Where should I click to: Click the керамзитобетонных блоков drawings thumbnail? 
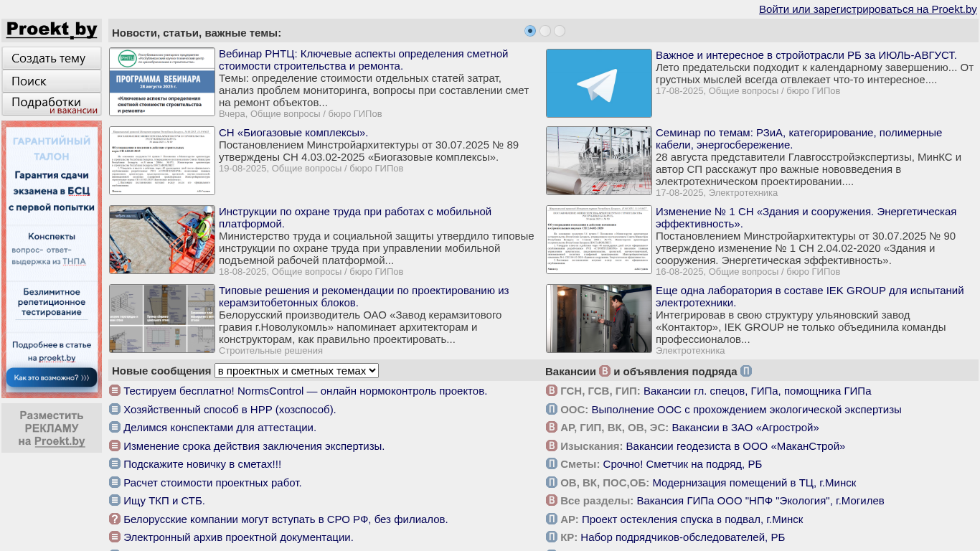[162, 319]
